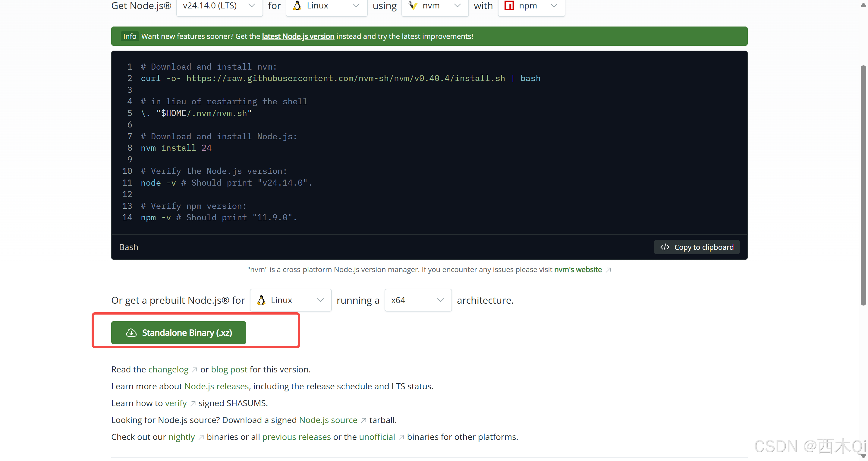Open the Node.js version dropdown v24.14.0 (LTS)
Viewport: 868px width, 461px height.
point(219,6)
